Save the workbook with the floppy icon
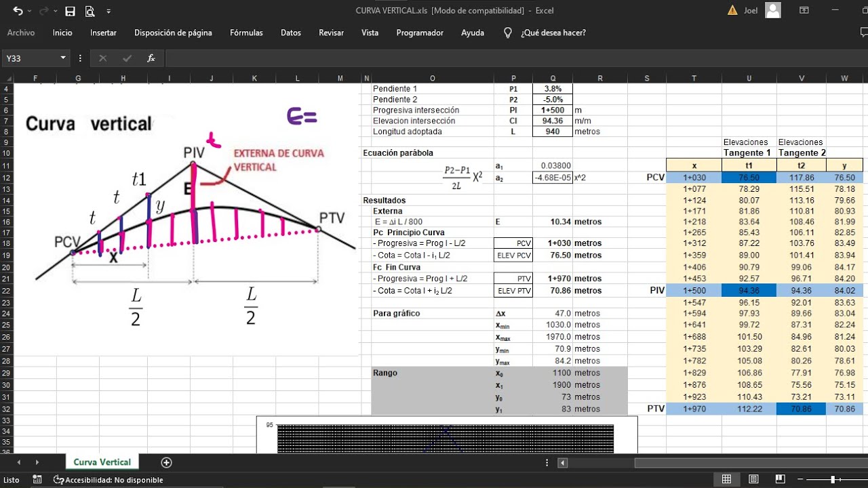868x488 pixels. (x=70, y=11)
